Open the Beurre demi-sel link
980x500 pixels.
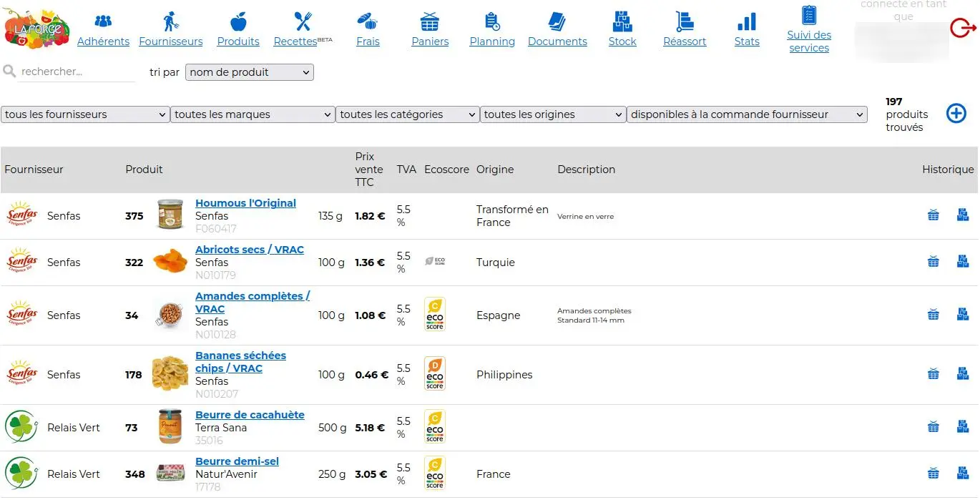click(237, 461)
